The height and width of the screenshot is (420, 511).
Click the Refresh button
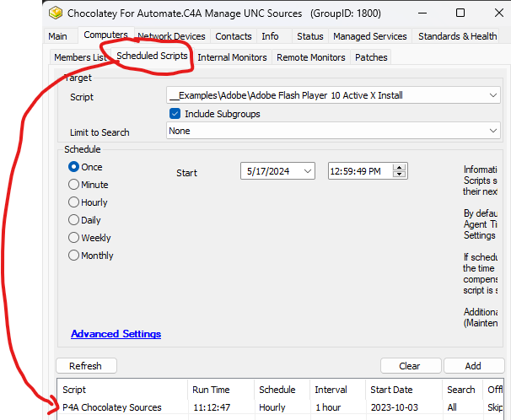point(86,365)
